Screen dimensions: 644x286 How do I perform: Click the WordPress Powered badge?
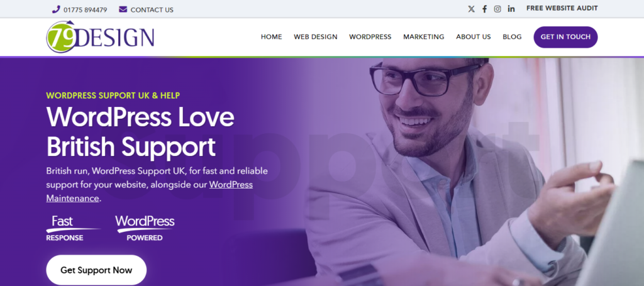[x=145, y=229]
